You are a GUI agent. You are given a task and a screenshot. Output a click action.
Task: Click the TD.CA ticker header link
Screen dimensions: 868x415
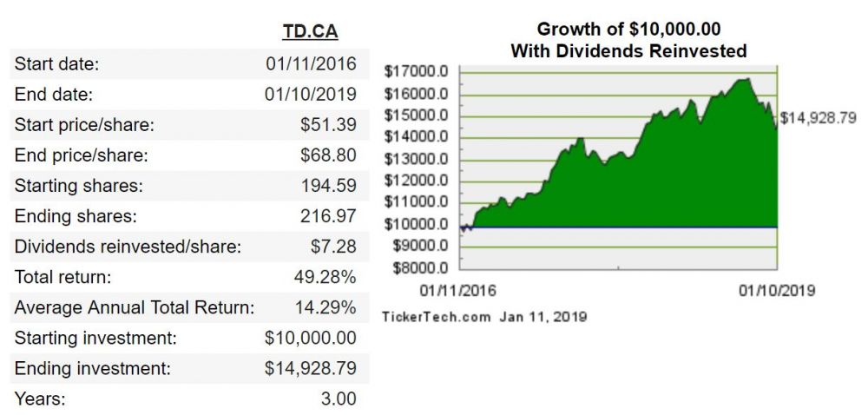click(310, 32)
